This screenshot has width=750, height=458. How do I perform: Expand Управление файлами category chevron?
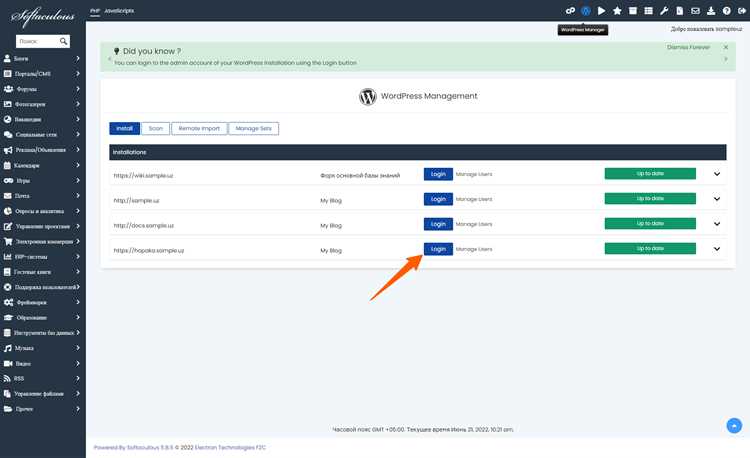pos(77,393)
